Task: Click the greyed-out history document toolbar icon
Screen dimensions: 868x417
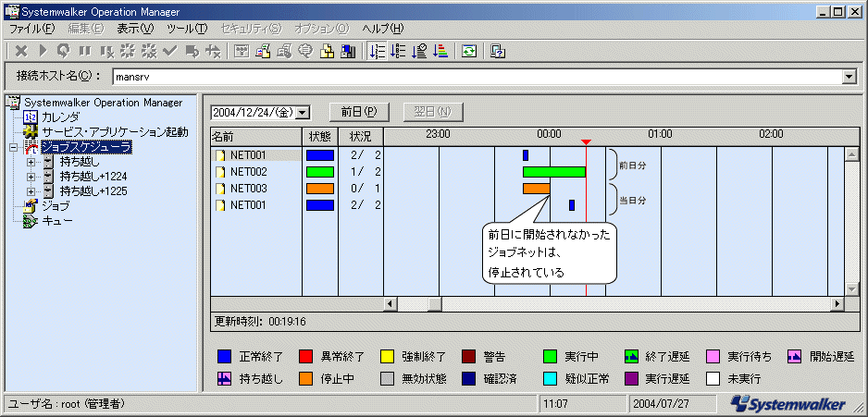Action: [284, 52]
